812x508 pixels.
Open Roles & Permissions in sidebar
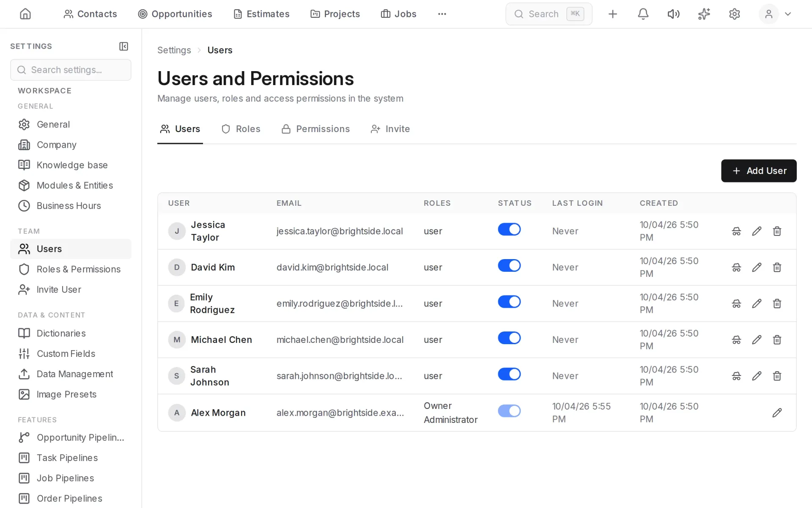click(x=71, y=269)
